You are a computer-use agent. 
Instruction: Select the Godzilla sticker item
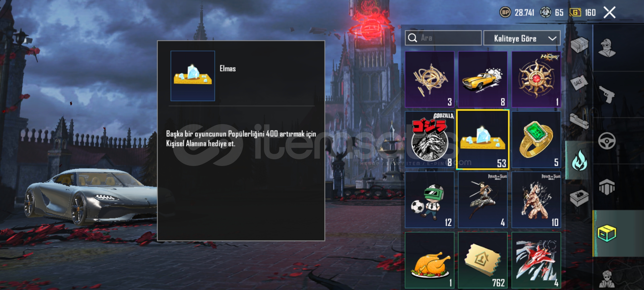[x=429, y=140]
